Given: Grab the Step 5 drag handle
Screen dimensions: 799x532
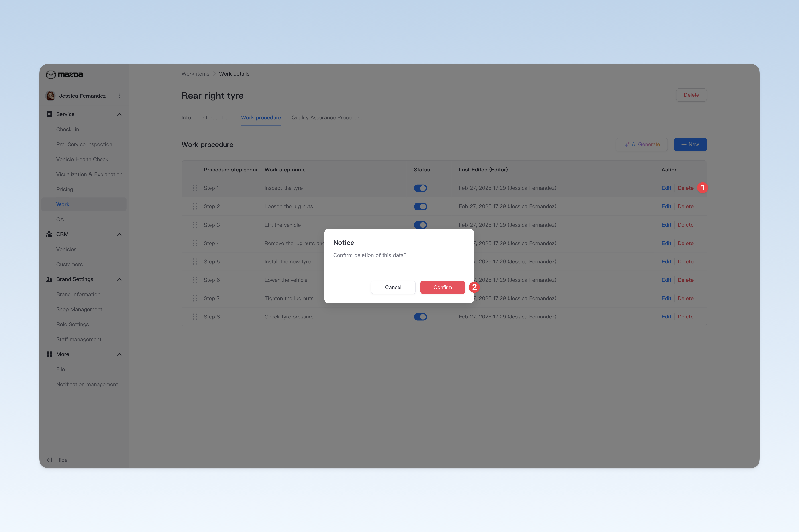Looking at the screenshot, I should 195,262.
